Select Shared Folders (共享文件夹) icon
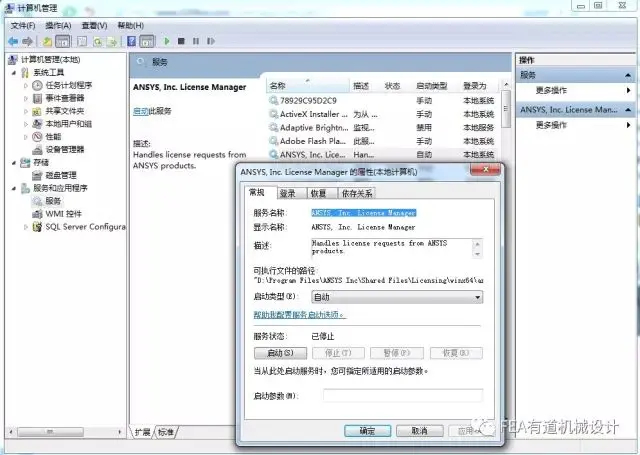Viewport: 640px width, 455px height. [x=37, y=111]
